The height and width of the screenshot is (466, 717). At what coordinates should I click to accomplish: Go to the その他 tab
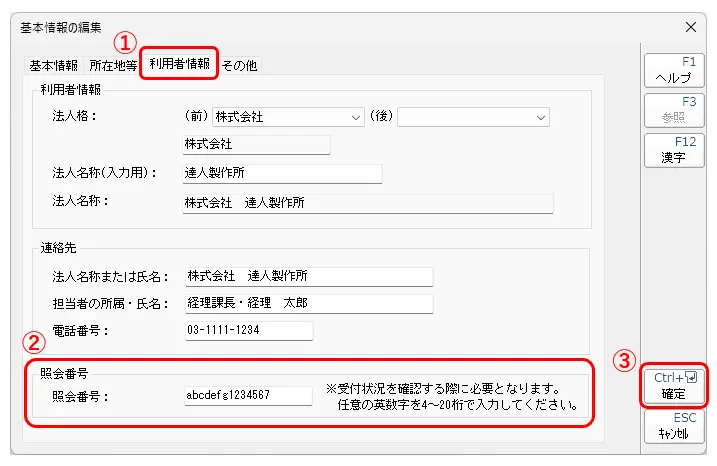(x=239, y=65)
